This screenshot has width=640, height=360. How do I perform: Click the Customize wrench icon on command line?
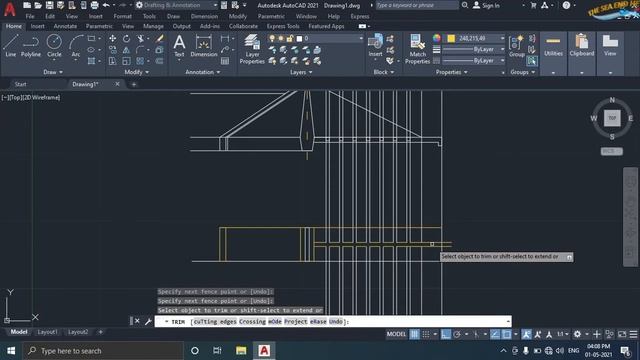[148, 321]
